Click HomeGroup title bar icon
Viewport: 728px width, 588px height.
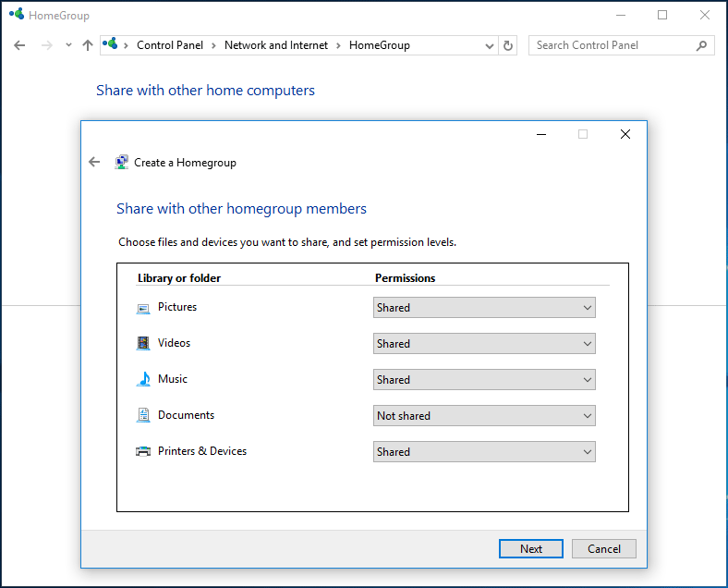click(x=17, y=14)
